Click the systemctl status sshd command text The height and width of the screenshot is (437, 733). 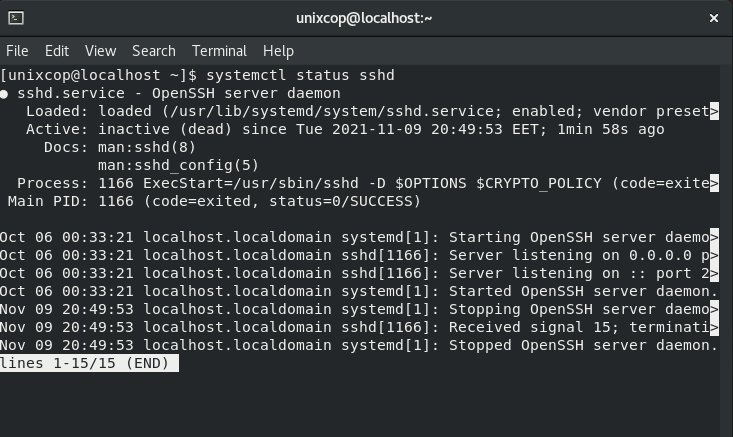click(300, 75)
